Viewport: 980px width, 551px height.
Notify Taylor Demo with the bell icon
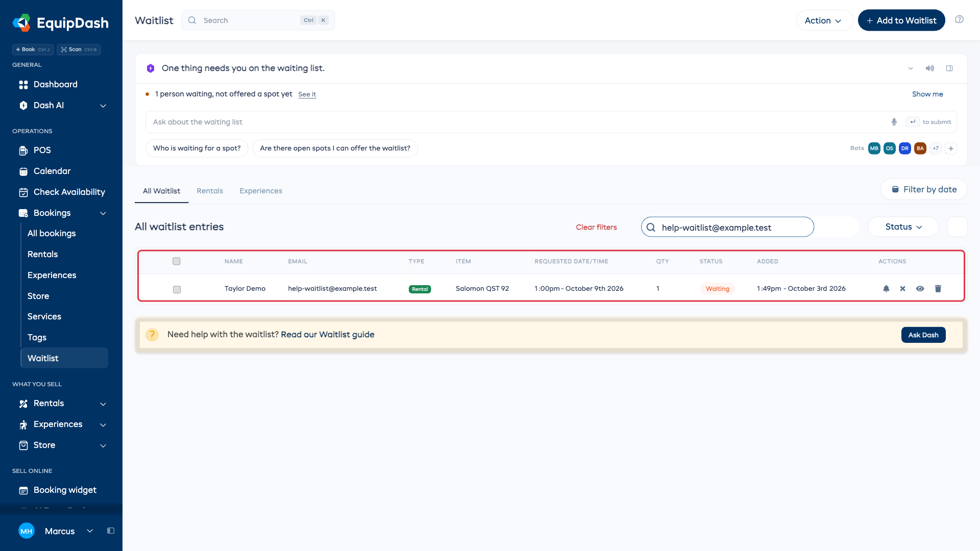pos(886,289)
